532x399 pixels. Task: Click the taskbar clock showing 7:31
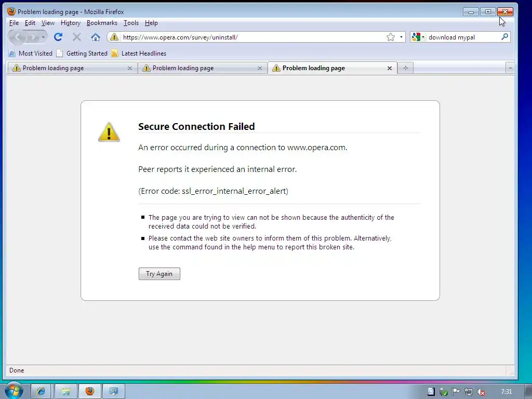(x=506, y=392)
